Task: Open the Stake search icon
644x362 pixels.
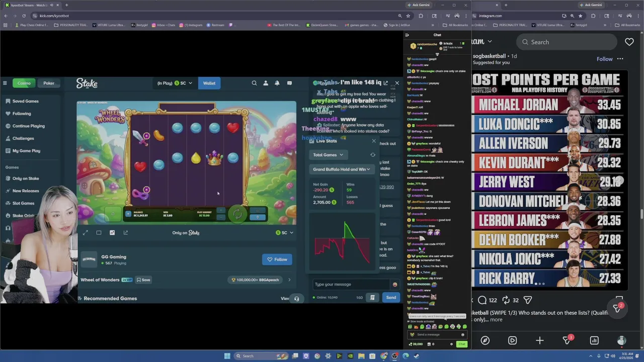Action: pos(254,83)
